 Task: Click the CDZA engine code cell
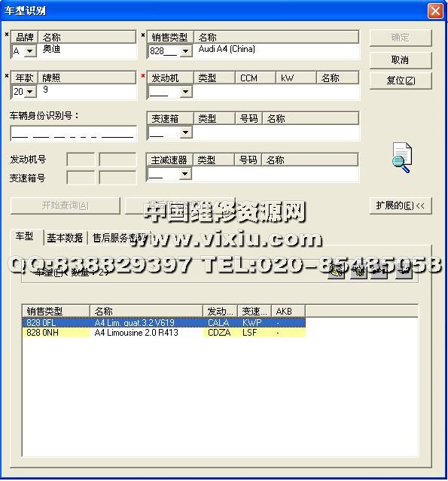219,333
